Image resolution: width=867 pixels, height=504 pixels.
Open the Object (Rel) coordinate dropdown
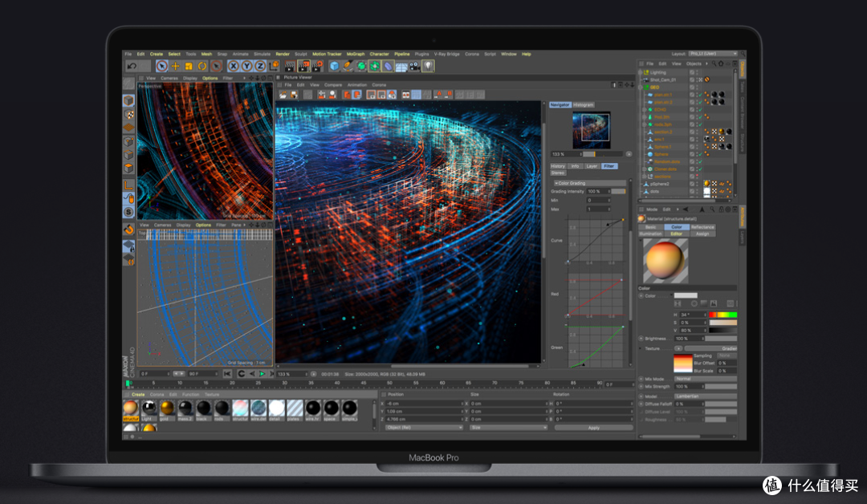(x=424, y=427)
